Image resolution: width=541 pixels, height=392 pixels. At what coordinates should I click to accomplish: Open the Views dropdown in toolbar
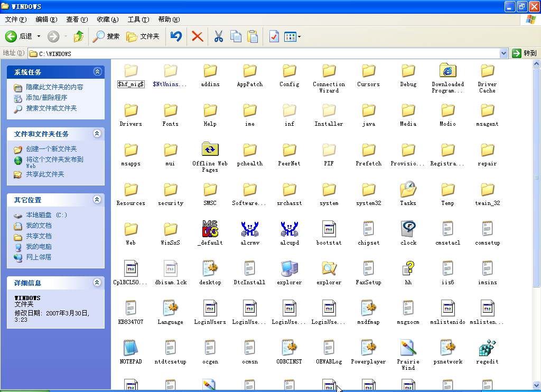[x=292, y=36]
